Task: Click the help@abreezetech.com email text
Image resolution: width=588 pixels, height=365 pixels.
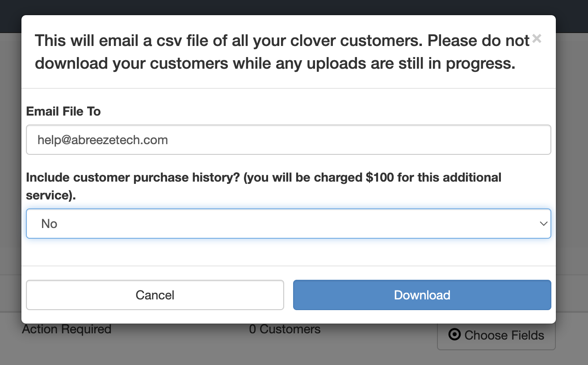Action: 103,140
